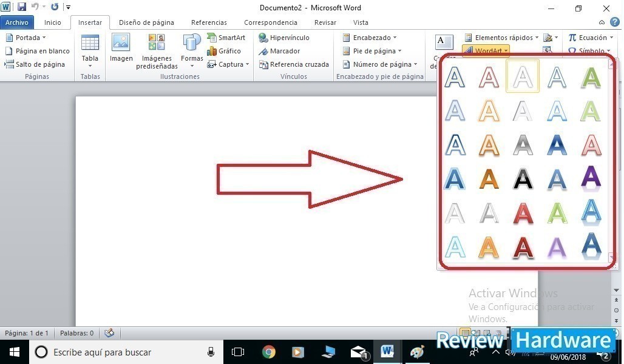Click the Ilustraciones group label
The width and height of the screenshot is (624, 364).
tap(180, 76)
